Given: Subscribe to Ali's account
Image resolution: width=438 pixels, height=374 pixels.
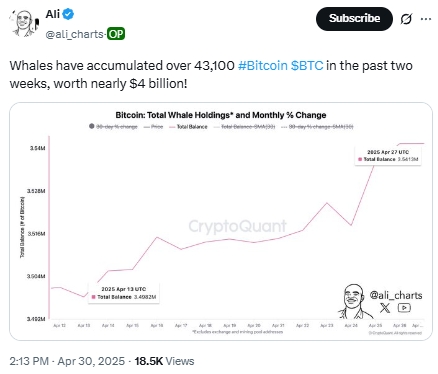Looking at the screenshot, I should coord(354,19).
